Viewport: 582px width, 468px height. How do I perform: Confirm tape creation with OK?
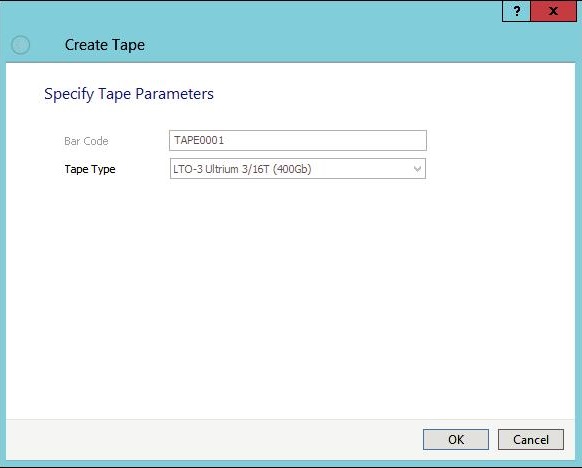coord(456,439)
